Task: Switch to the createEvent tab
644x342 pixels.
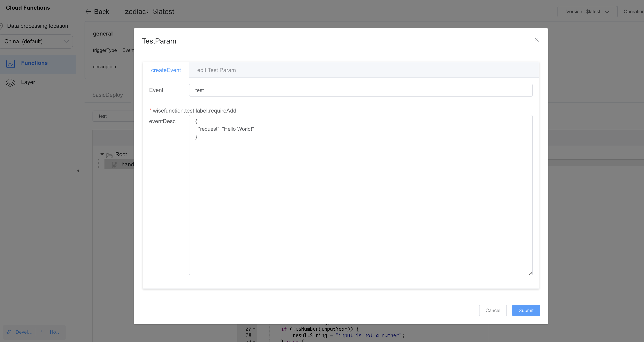Action: (x=166, y=70)
